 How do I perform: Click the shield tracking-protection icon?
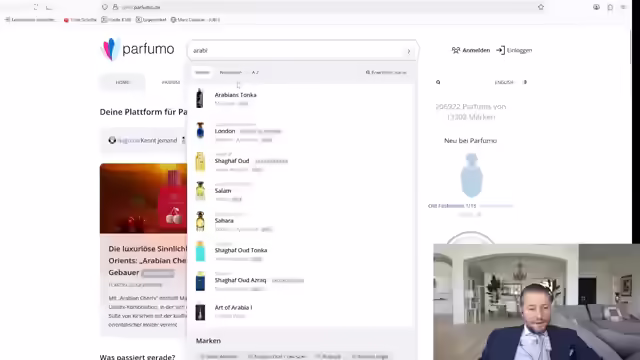[105, 7]
